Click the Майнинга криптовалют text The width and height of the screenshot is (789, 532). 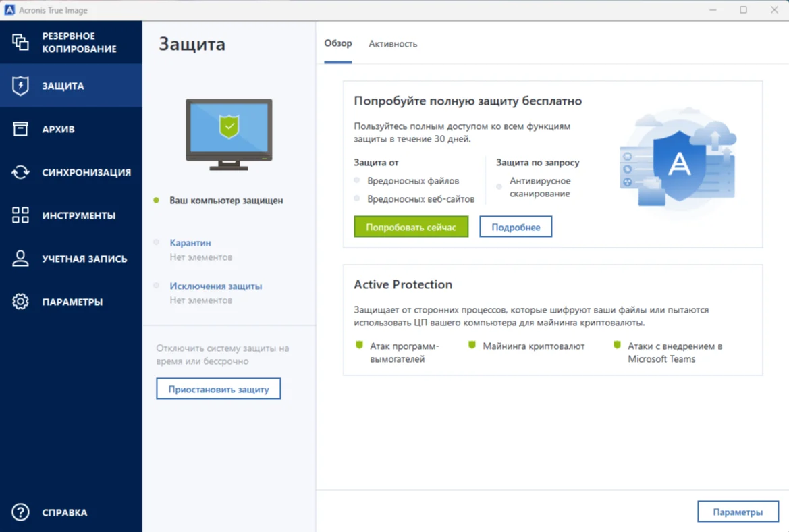click(534, 346)
